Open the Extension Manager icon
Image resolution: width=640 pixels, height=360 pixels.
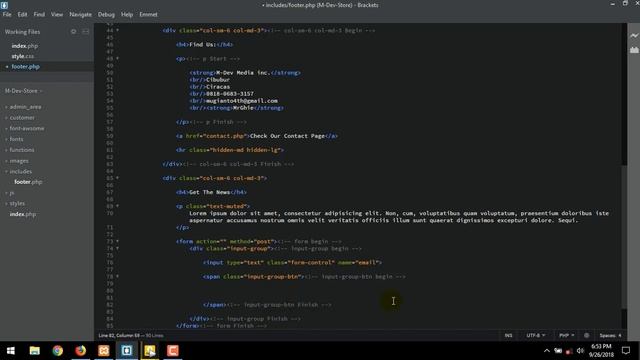click(x=634, y=50)
